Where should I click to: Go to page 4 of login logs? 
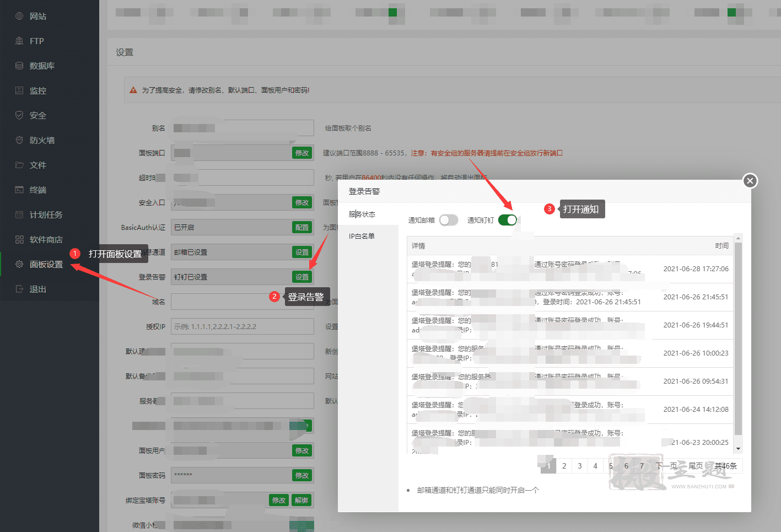pos(595,466)
